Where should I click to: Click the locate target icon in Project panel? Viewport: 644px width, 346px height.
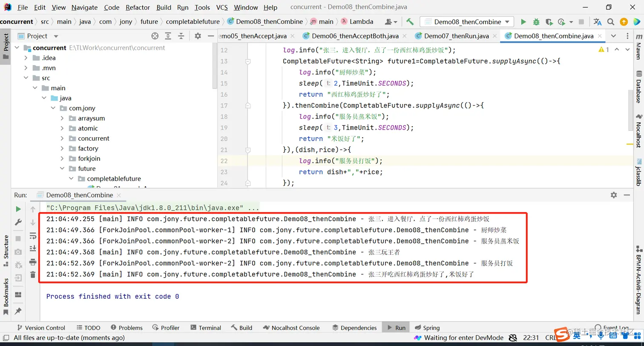pyautogui.click(x=155, y=36)
